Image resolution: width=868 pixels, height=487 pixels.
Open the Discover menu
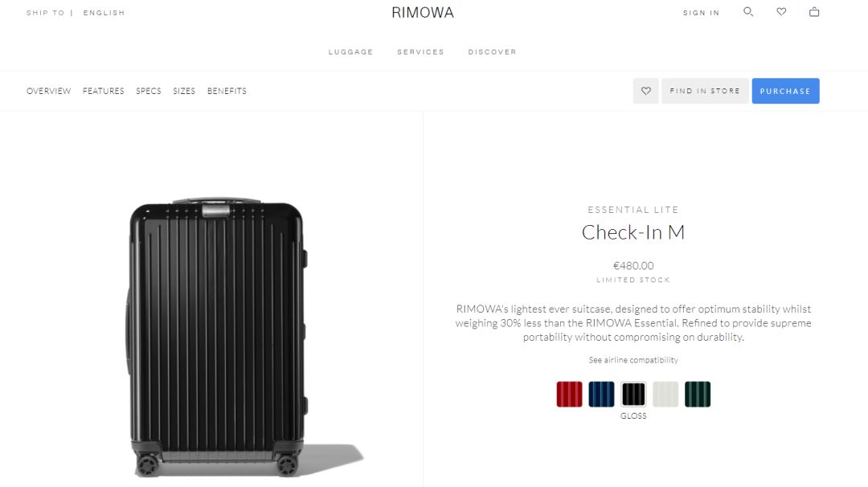[492, 52]
